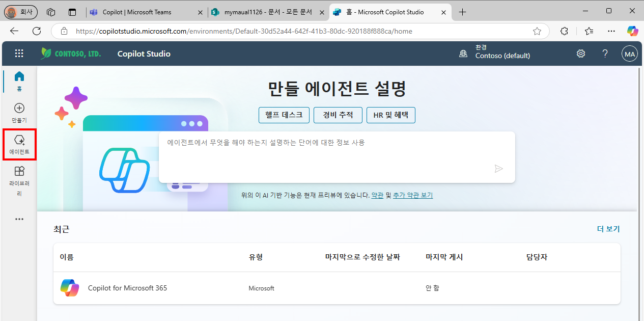The image size is (644, 321).
Task: Open the Copilot for Microsoft 365 row
Action: coord(337,288)
